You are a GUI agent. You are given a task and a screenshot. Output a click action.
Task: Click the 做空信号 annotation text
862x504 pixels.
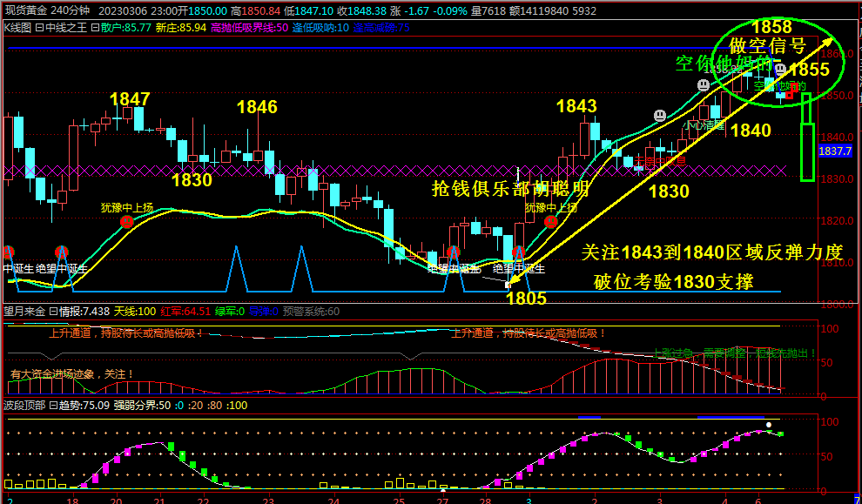tap(767, 45)
